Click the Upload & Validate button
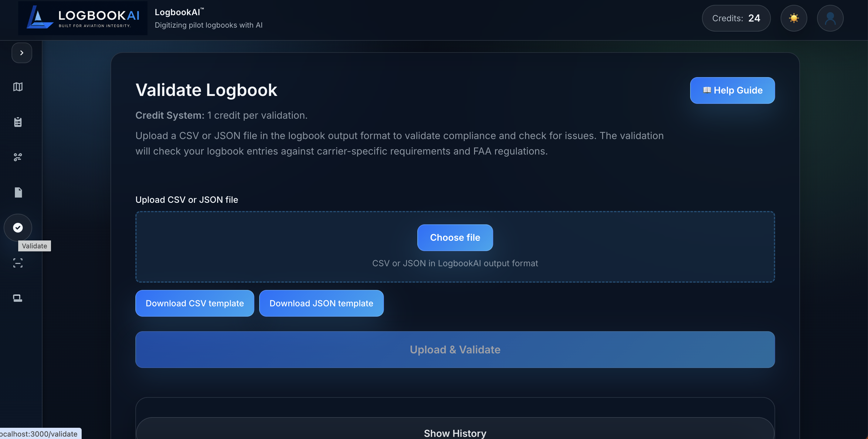The height and width of the screenshot is (439, 868). click(455, 350)
